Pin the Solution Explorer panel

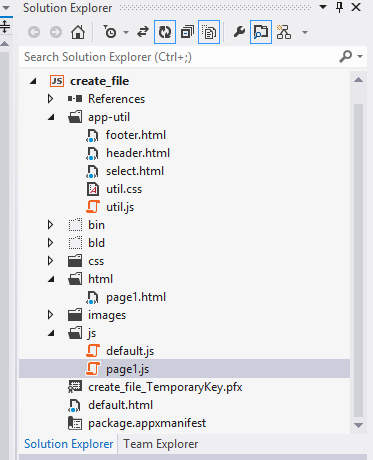coord(339,7)
